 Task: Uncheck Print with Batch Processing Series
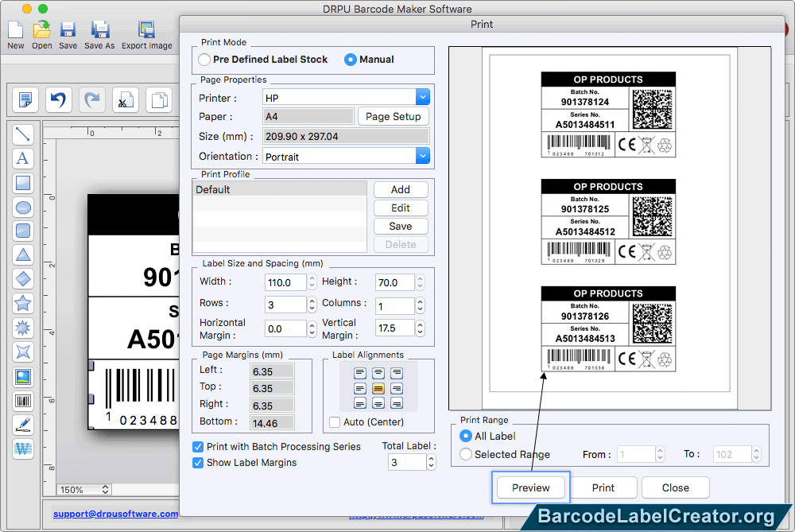click(198, 447)
